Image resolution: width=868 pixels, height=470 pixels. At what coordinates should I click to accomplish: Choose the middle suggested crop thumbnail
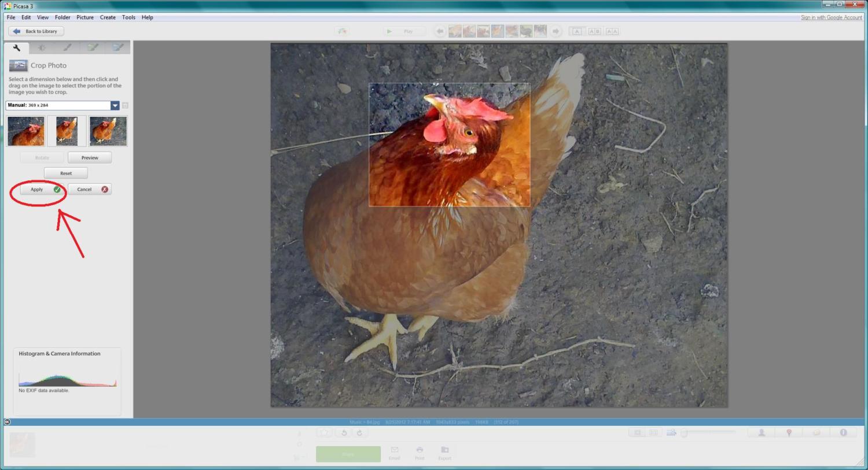tap(67, 131)
